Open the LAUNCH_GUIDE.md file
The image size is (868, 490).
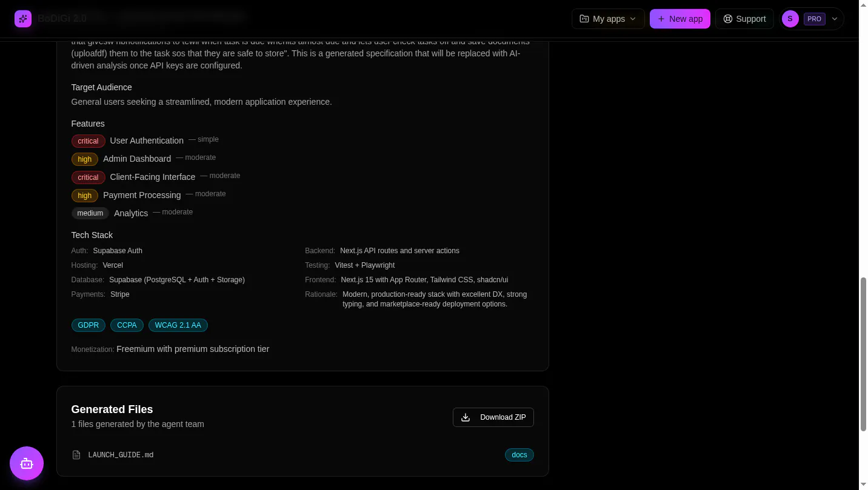[121, 455]
